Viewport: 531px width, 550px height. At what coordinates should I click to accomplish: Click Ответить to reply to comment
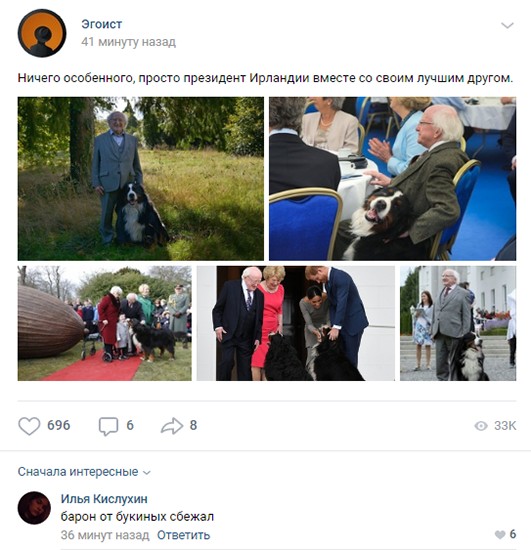183,535
